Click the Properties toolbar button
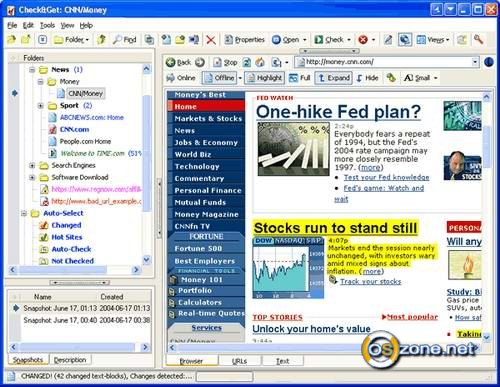 click(245, 40)
